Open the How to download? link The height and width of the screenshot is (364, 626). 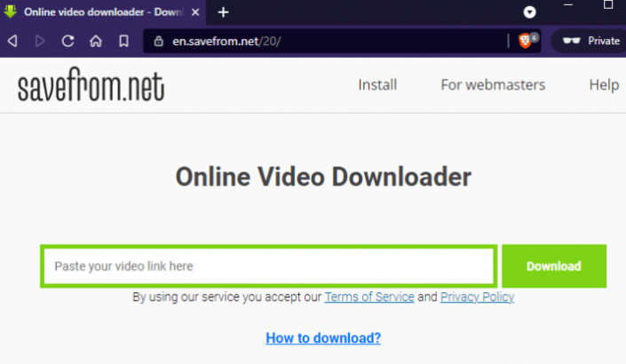[323, 338]
